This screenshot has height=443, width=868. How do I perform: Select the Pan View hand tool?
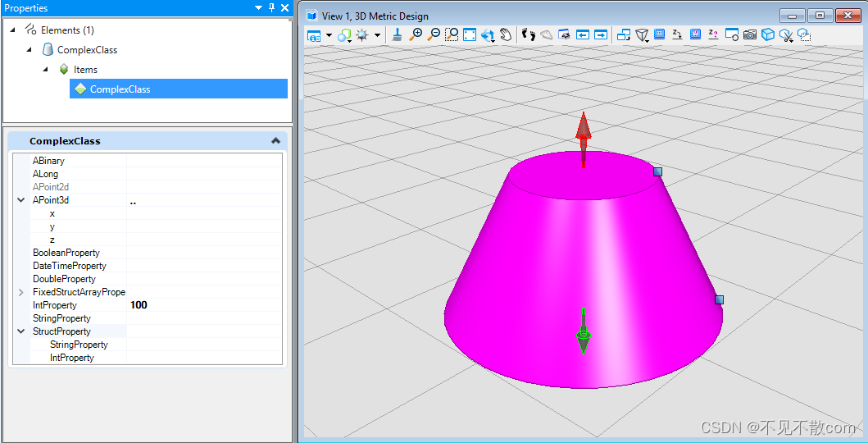(506, 35)
